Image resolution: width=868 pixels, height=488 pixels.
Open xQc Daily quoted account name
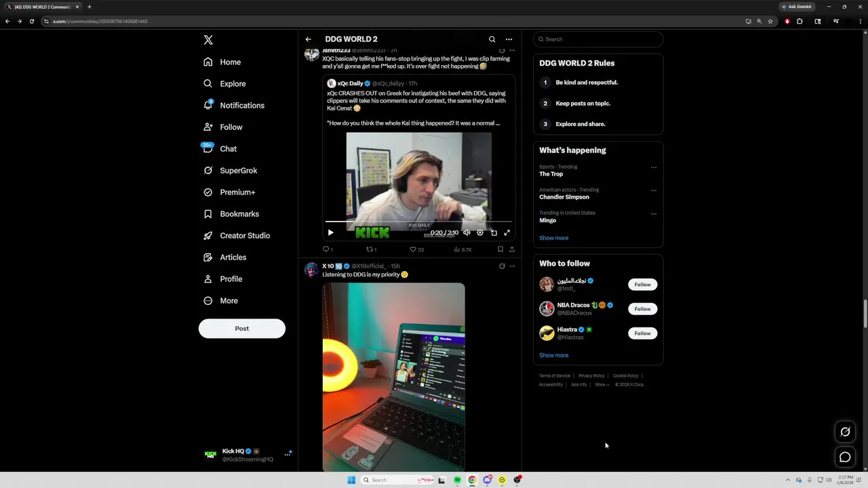[x=351, y=83]
